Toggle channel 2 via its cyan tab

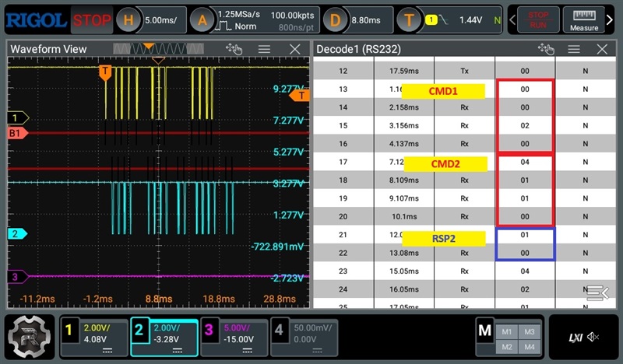(139, 330)
